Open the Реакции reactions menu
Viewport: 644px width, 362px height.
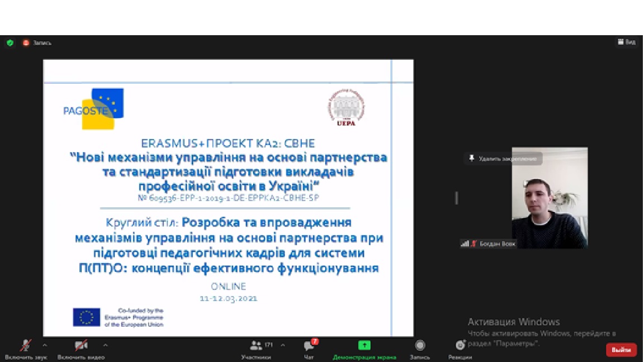[460, 346]
